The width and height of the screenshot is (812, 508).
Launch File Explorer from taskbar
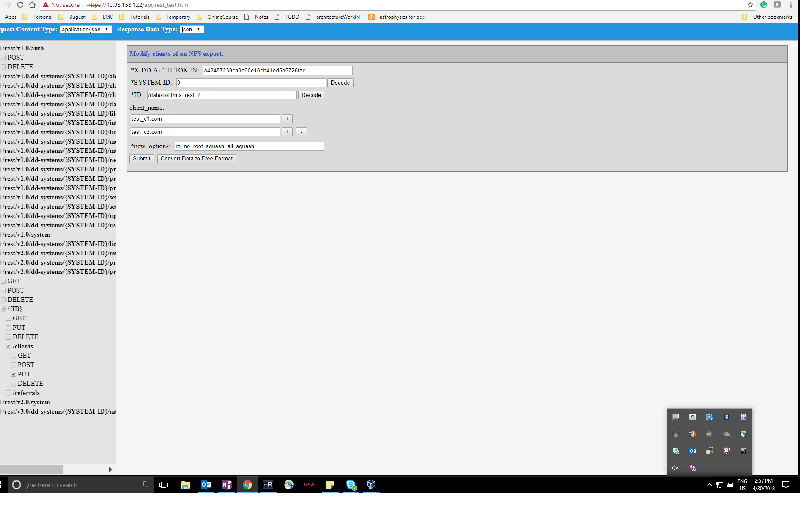[x=185, y=485]
